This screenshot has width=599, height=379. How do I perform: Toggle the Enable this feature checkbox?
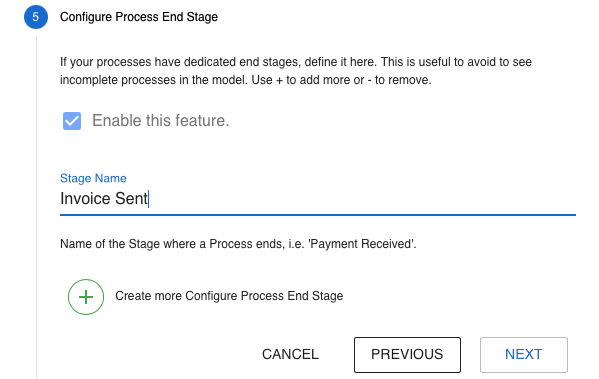click(x=72, y=121)
